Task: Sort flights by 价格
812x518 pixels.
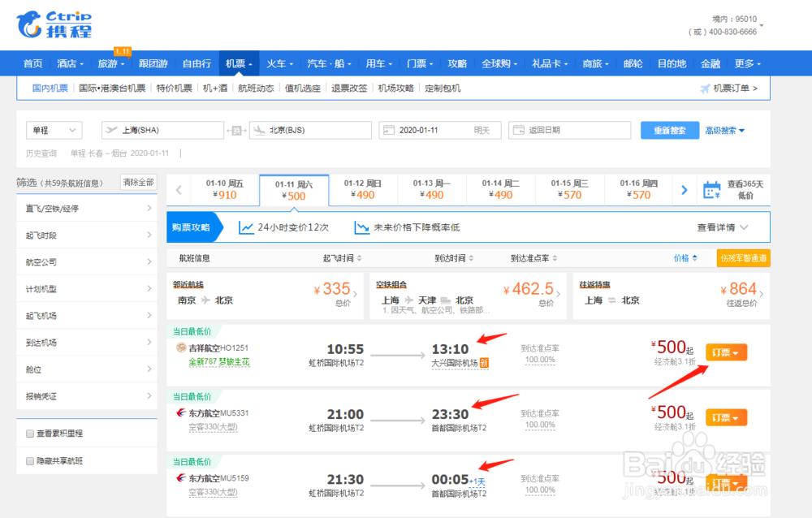Action: pos(685,258)
